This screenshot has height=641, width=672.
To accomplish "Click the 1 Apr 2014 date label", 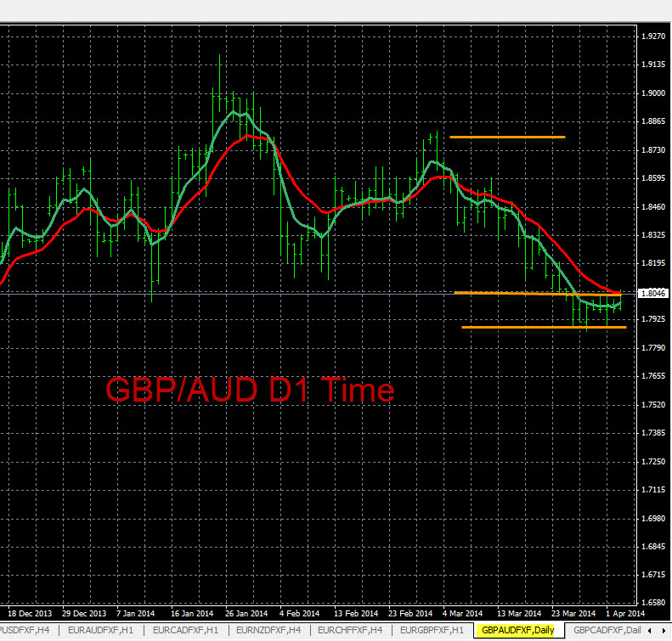I will (625, 614).
